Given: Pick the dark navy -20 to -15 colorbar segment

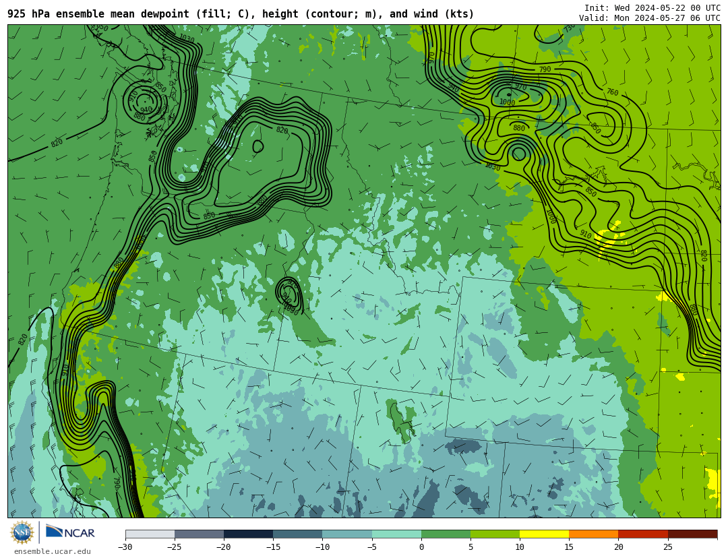Looking at the screenshot, I should coord(248,534).
